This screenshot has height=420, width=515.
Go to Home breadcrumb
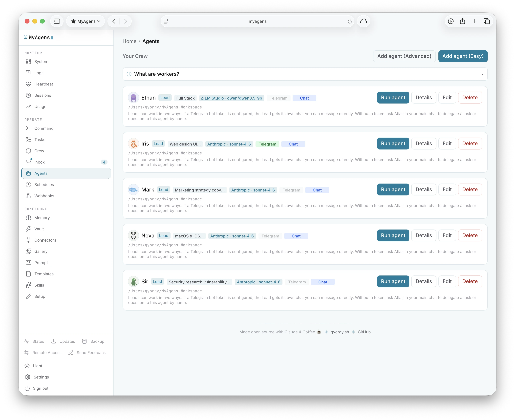[x=129, y=41]
